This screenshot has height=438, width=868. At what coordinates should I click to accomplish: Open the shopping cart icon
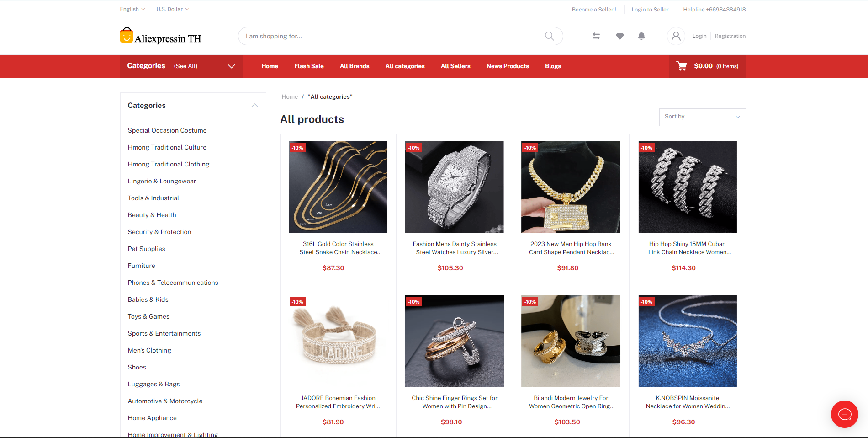(x=682, y=66)
